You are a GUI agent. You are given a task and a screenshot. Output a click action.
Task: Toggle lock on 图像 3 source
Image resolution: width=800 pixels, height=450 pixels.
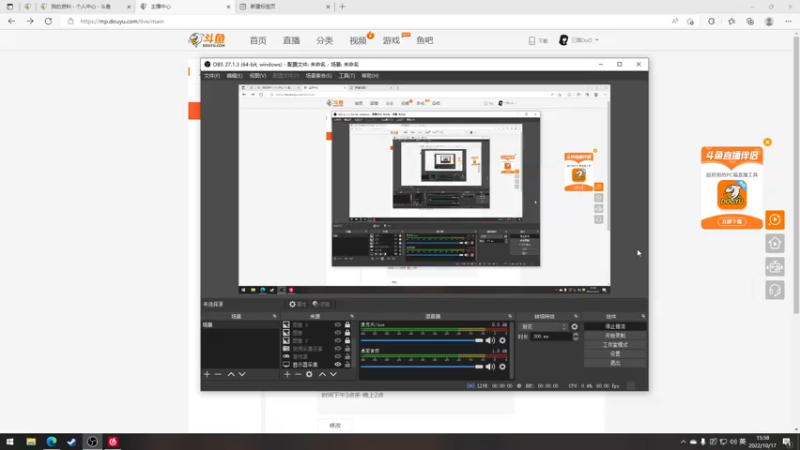pyautogui.click(x=347, y=325)
